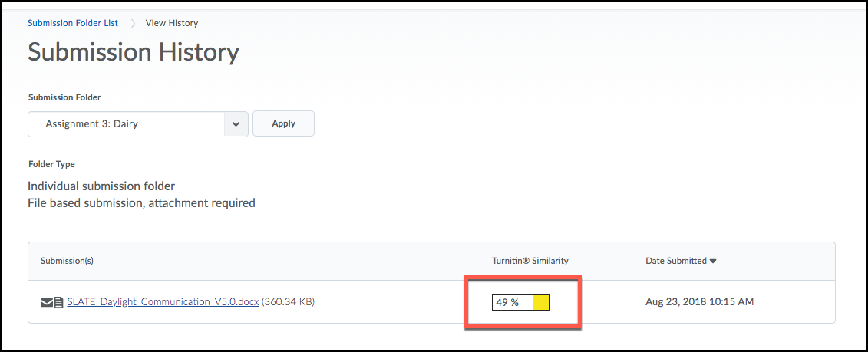This screenshot has width=868, height=352.
Task: Click the yellow Turnitin similarity color box
Action: click(x=541, y=303)
